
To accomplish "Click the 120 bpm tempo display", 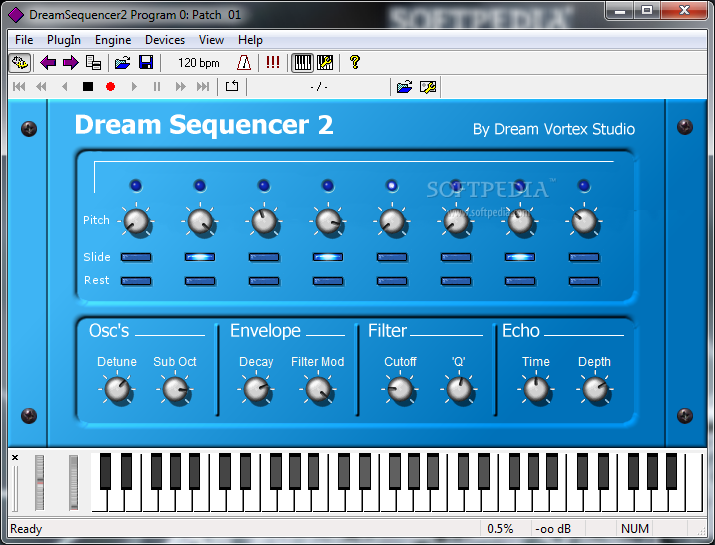I will [x=198, y=63].
